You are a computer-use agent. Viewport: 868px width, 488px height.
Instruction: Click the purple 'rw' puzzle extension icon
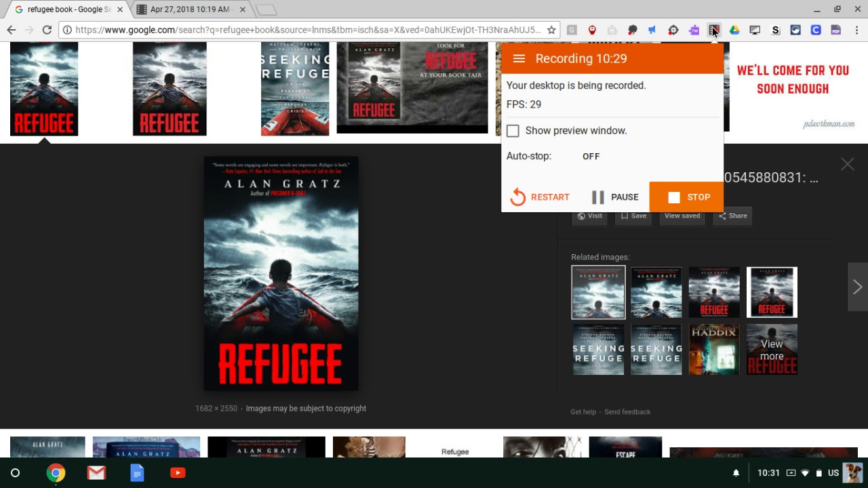[694, 30]
